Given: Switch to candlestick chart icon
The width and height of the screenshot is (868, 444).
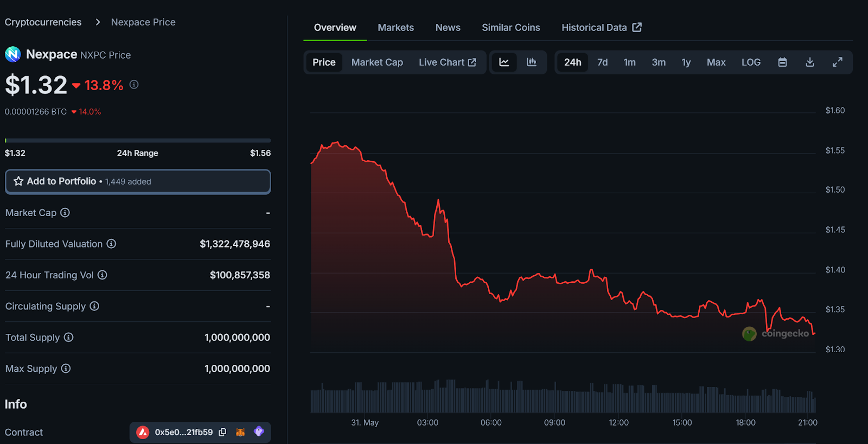Looking at the screenshot, I should point(532,62).
